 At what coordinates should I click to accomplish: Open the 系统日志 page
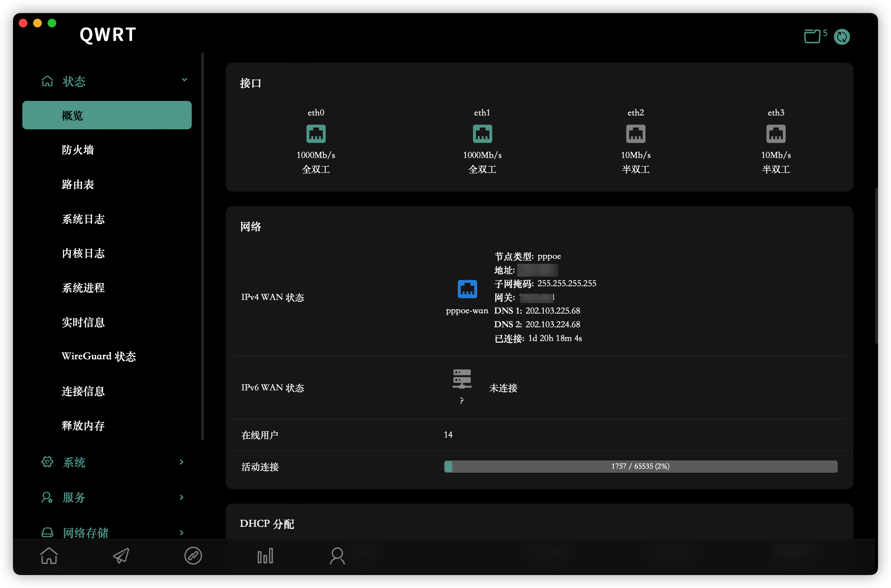(x=83, y=219)
